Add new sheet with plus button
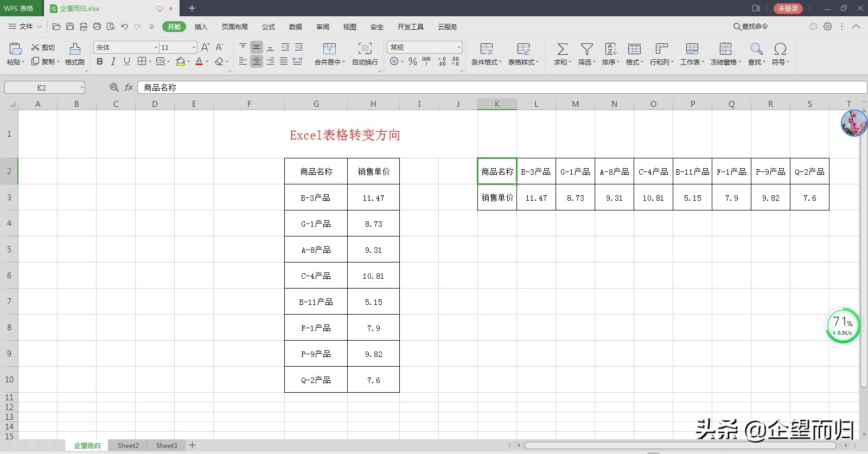 (x=192, y=445)
